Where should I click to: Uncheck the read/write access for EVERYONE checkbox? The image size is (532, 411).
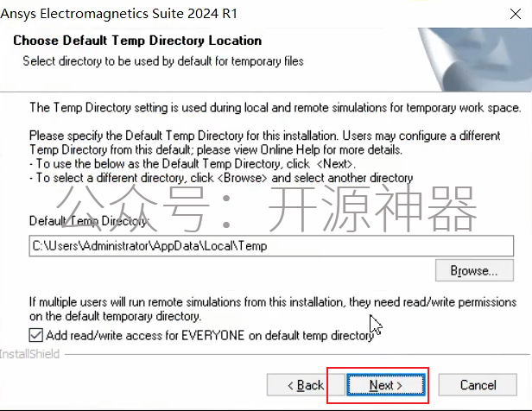tap(36, 335)
